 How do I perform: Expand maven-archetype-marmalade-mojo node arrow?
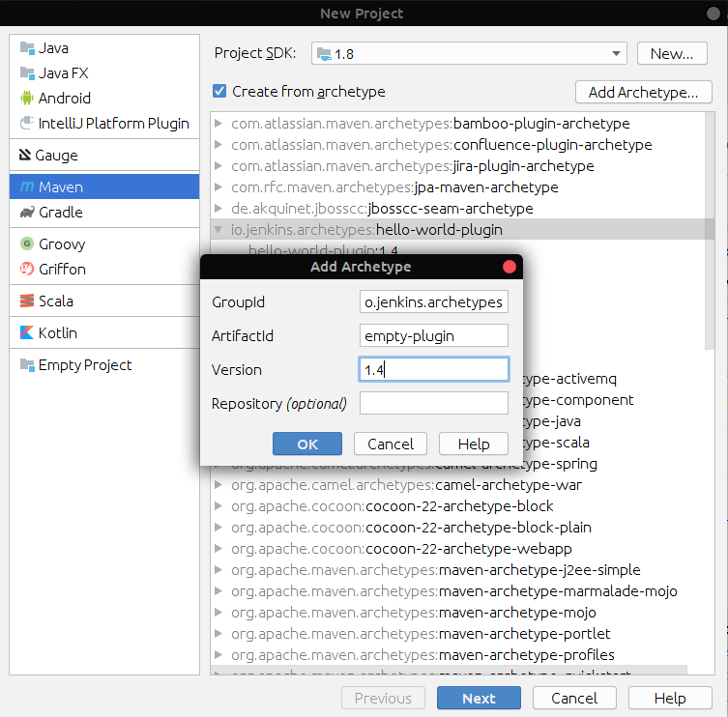[218, 591]
